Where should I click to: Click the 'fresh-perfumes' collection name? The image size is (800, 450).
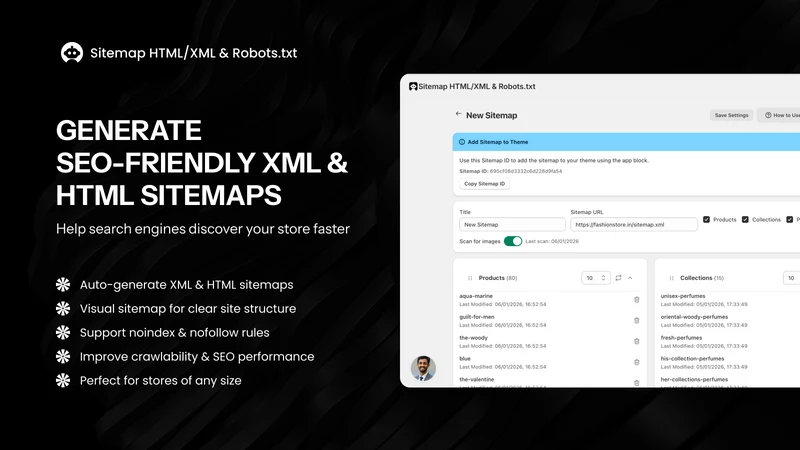point(681,338)
